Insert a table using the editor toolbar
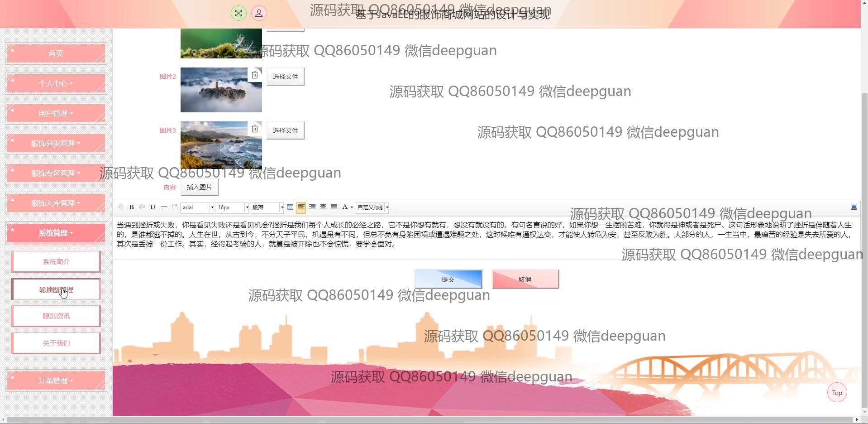 (290, 207)
